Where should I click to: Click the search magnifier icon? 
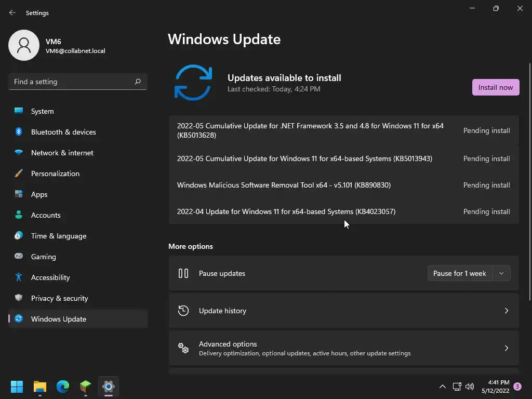point(137,82)
